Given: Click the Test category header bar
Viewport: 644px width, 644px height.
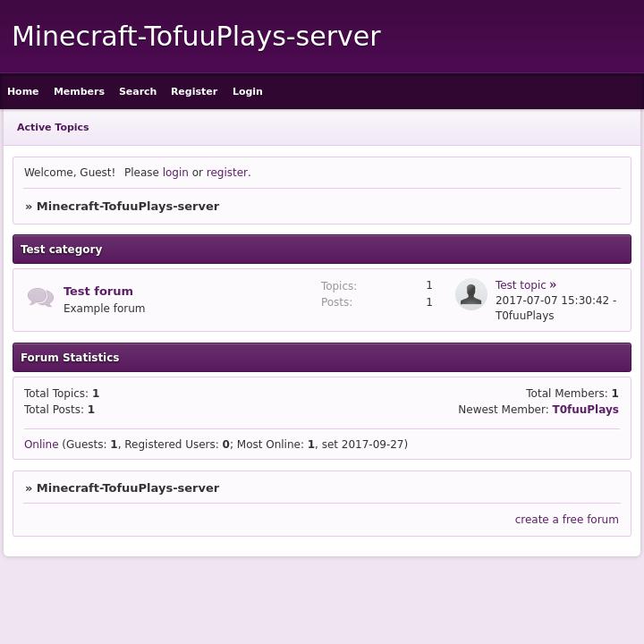Looking at the screenshot, I should click(322, 250).
